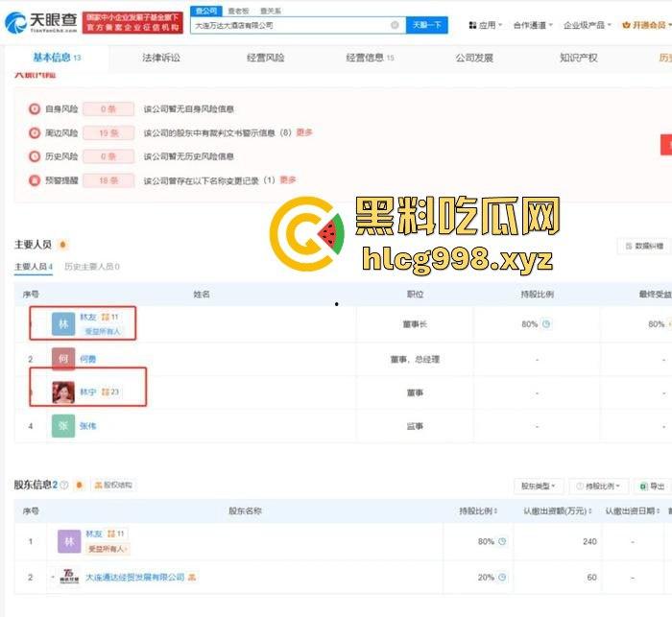The width and height of the screenshot is (672, 617).
Task: Click the 历史风险 icon
Action: tap(35, 156)
